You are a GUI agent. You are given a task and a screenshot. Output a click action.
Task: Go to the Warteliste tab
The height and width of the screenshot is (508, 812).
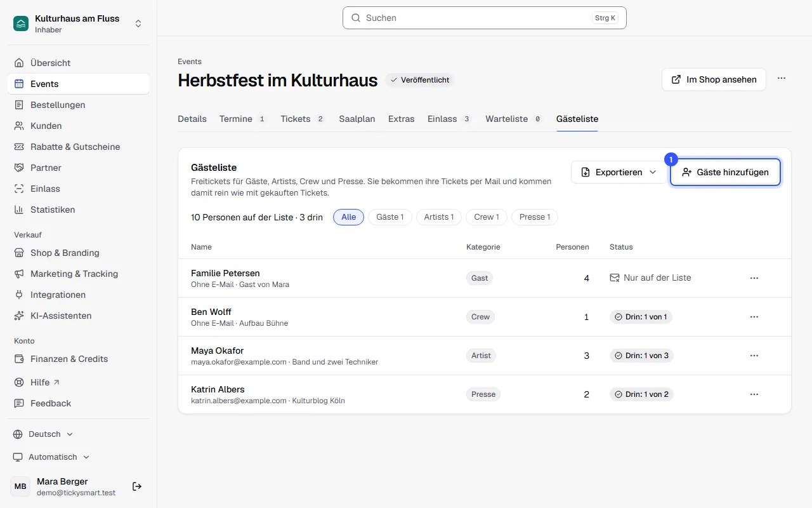[x=514, y=119]
